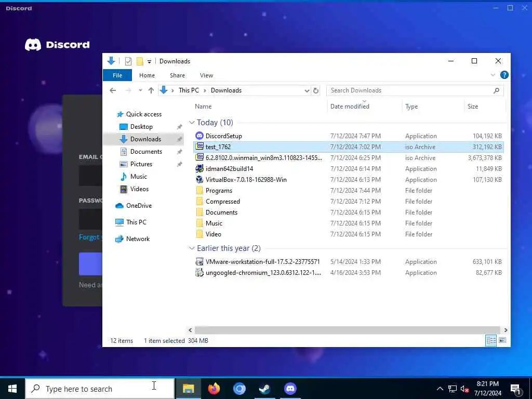Open Firefox from the taskbar
The width and height of the screenshot is (532, 399).
214,389
